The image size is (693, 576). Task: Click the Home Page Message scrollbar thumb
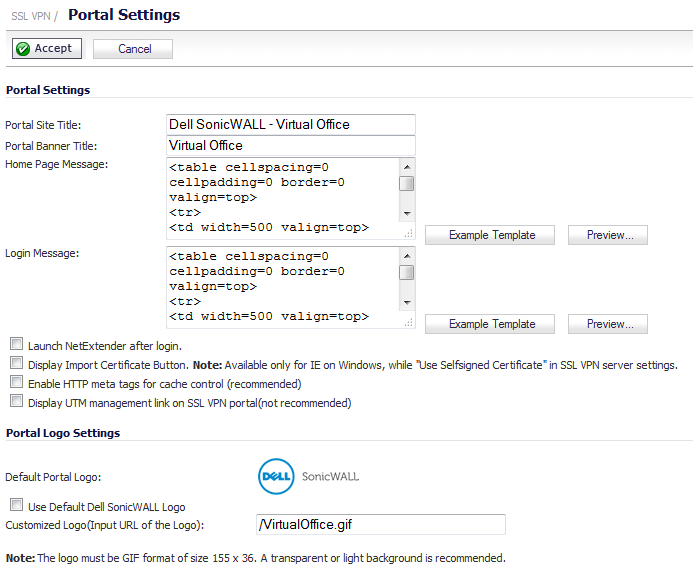[x=407, y=183]
